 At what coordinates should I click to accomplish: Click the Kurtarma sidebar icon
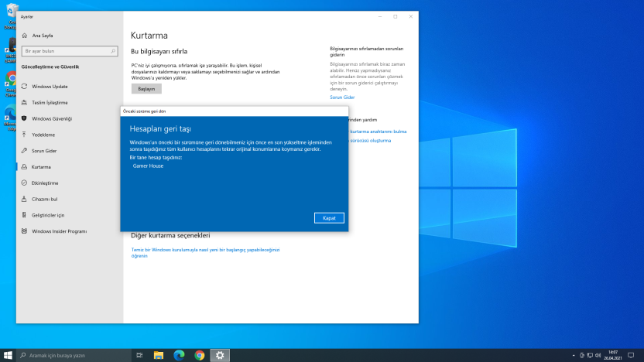click(x=24, y=167)
